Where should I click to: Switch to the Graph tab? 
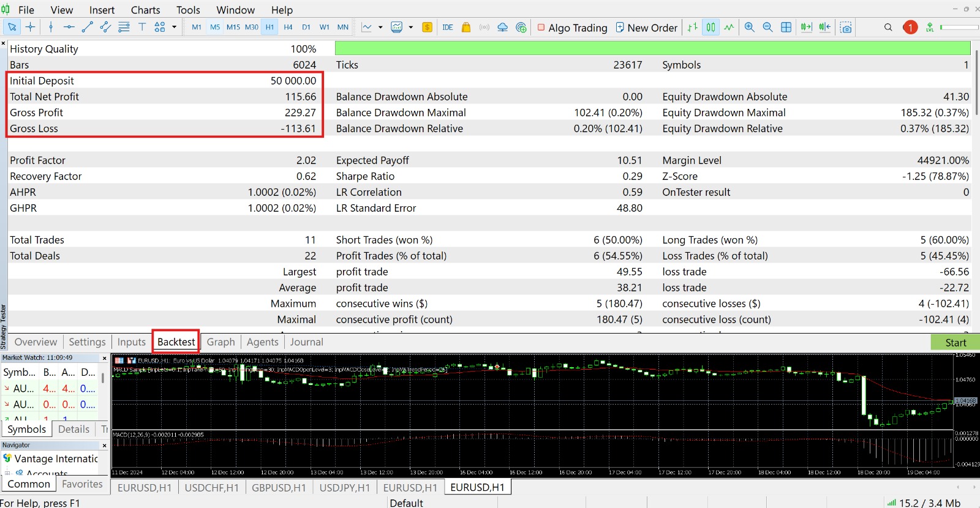[x=221, y=342]
